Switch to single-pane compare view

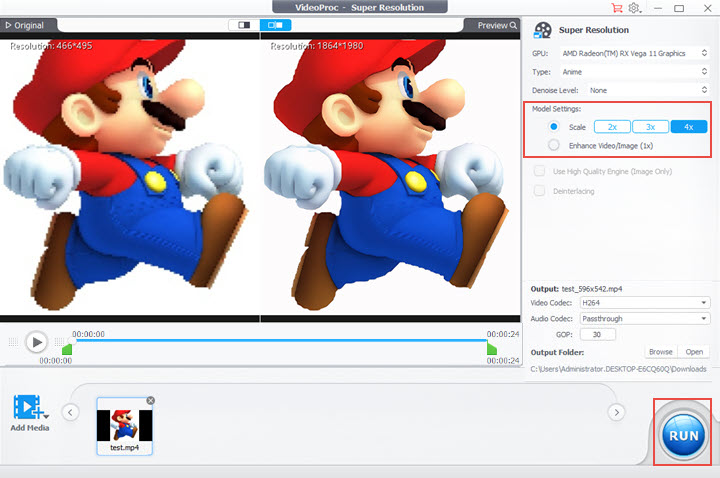[243, 25]
